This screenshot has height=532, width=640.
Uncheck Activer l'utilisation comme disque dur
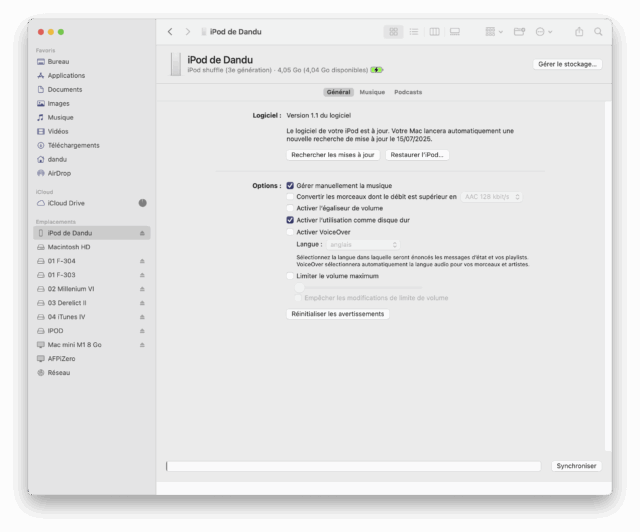coord(290,220)
